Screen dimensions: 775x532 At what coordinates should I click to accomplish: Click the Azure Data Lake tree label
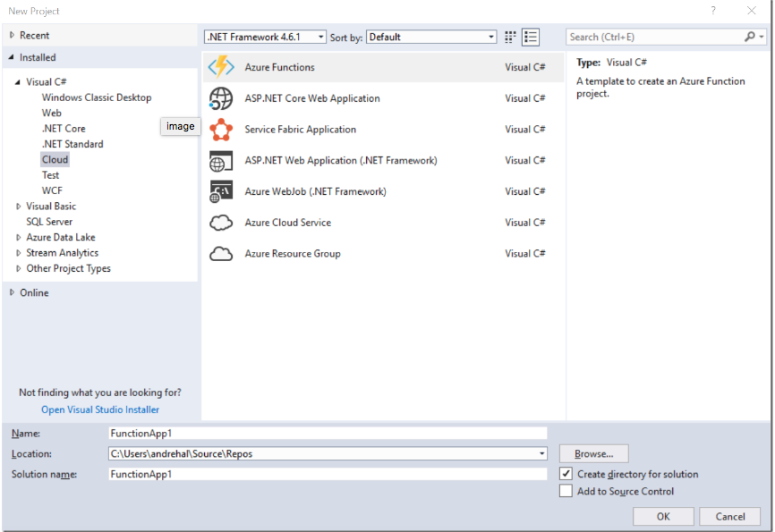[x=61, y=237]
